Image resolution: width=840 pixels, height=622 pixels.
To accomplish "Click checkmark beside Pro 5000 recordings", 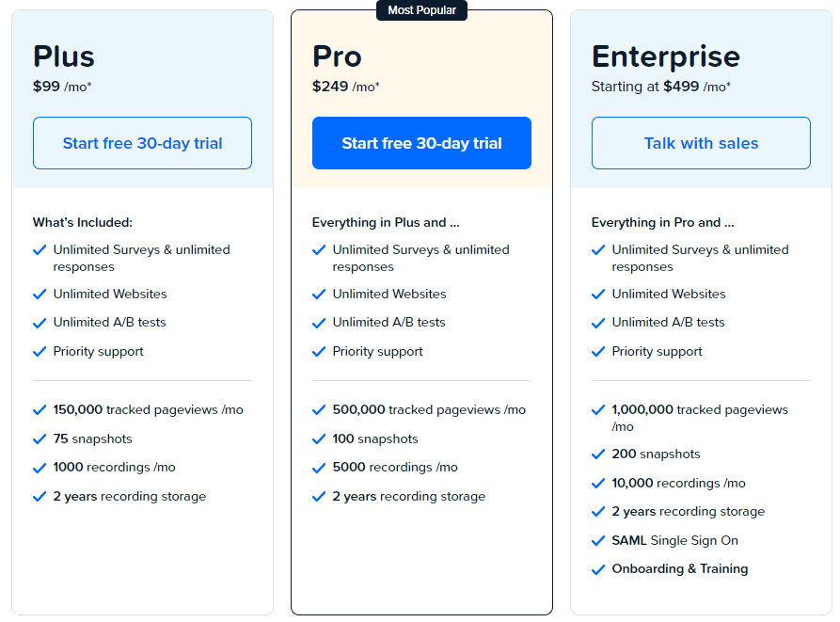I will (x=319, y=468).
